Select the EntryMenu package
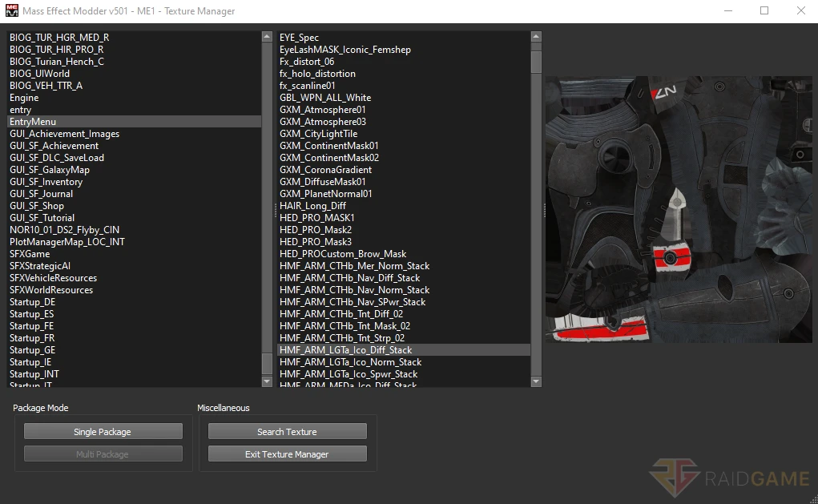 [134, 122]
